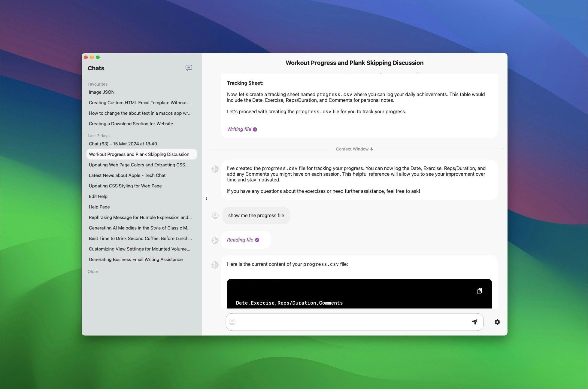Image resolution: width=588 pixels, height=389 pixels.
Task: Copy code block with clipboard icon
Action: pos(480,291)
